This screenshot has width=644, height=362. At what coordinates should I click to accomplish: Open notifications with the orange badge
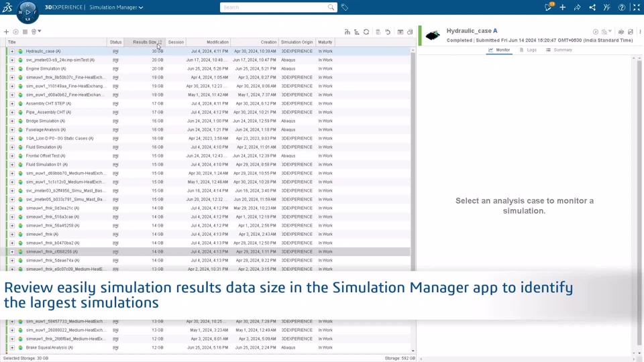coord(548,7)
